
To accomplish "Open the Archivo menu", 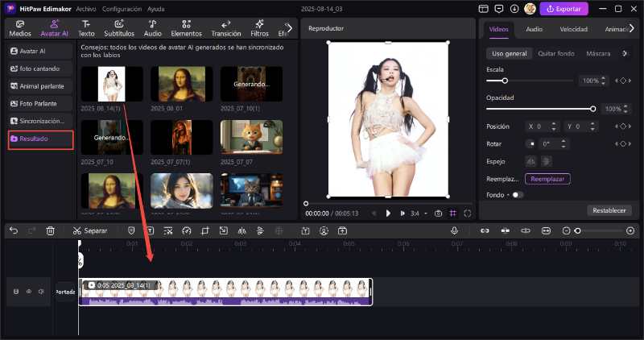I will click(x=86, y=9).
